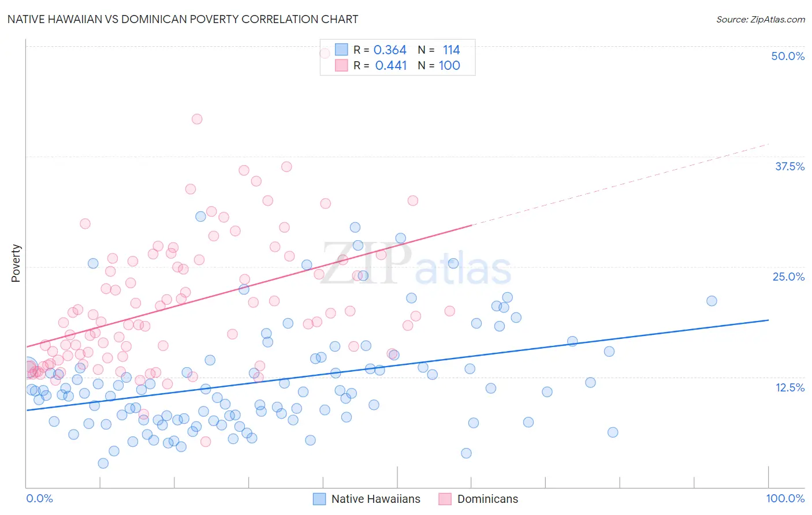Click the 100.0% x-axis label
The height and width of the screenshot is (515, 812).
point(785,498)
